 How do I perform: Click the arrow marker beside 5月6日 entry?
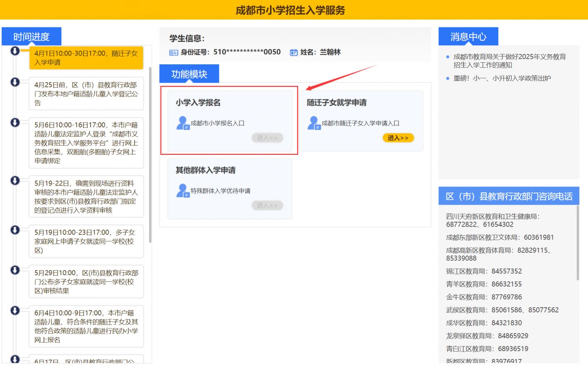15,122
